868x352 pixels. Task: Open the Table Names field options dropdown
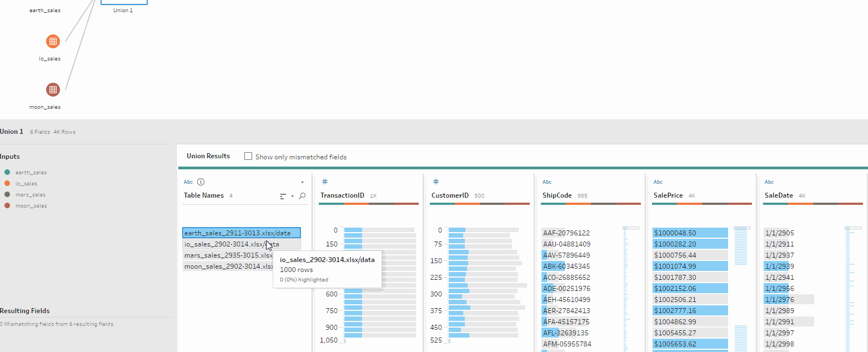point(302,182)
